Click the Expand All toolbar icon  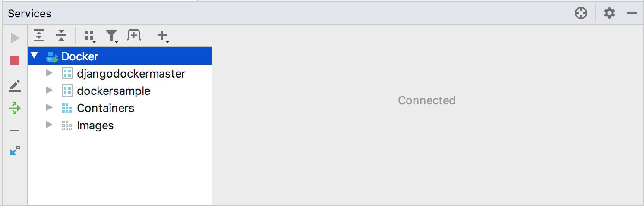tap(39, 36)
